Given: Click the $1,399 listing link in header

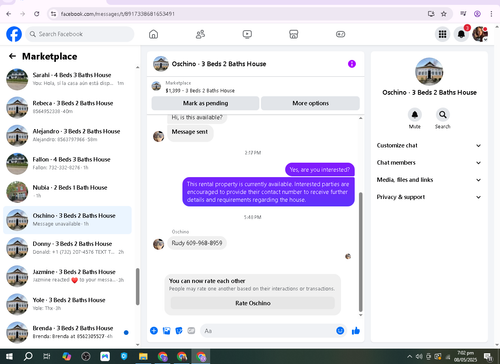Looking at the screenshot, I should pos(200,91).
